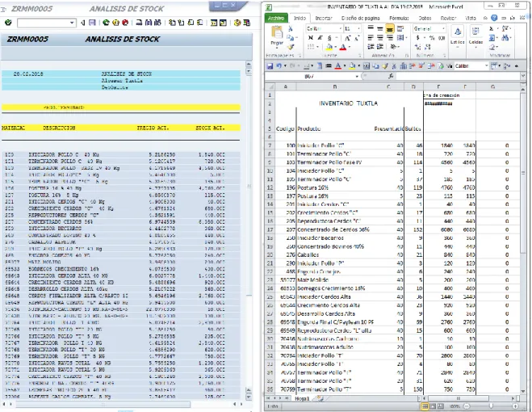Click the AutoSum sigma icon
Viewport: 532px width, 412px height.
[x=492, y=28]
